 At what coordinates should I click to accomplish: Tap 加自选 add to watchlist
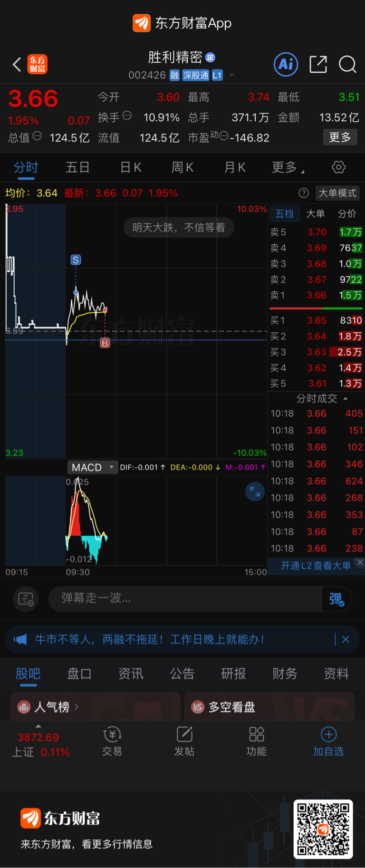pos(328,741)
